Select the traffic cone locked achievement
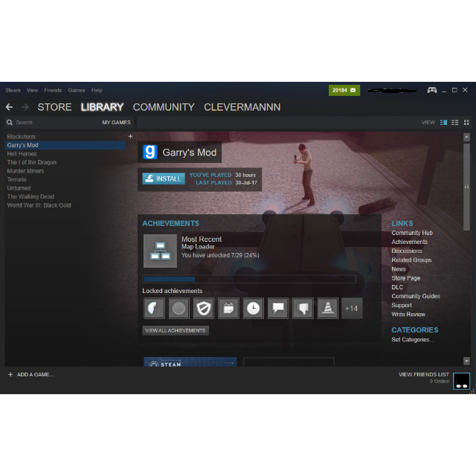Viewport: 476px width, 476px height. click(327, 309)
